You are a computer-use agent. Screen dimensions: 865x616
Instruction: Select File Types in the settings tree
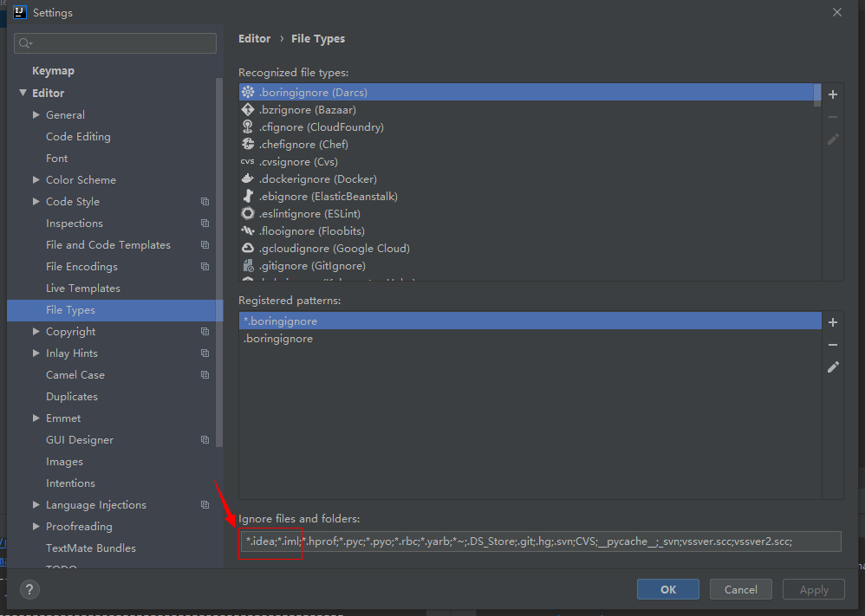pyautogui.click(x=114, y=310)
